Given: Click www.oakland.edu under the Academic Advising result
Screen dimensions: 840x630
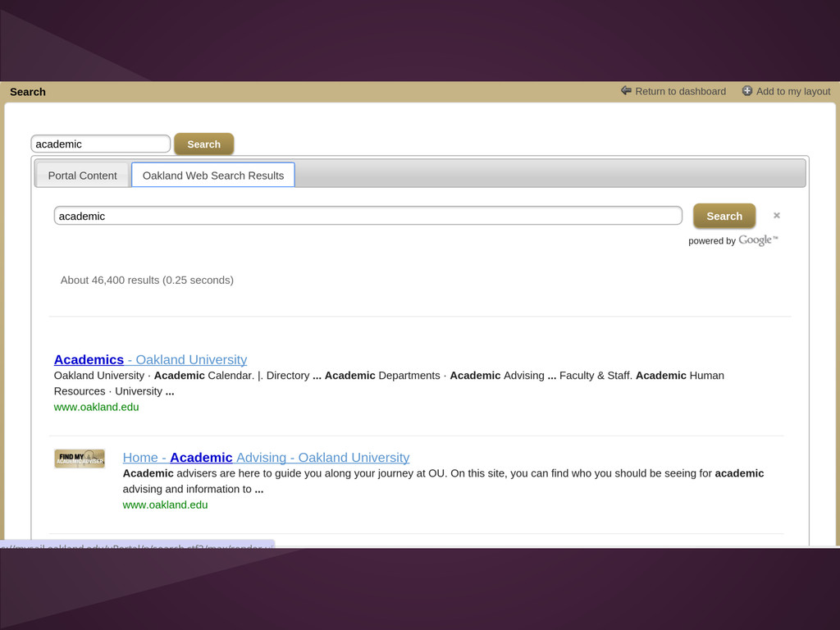Looking at the screenshot, I should click(165, 504).
